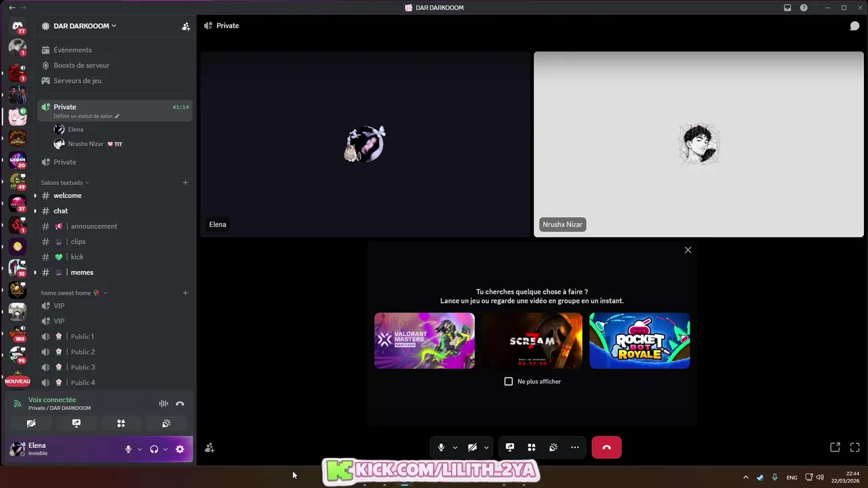Open the noise suppression waveform icon
The image size is (868, 488).
point(163,403)
